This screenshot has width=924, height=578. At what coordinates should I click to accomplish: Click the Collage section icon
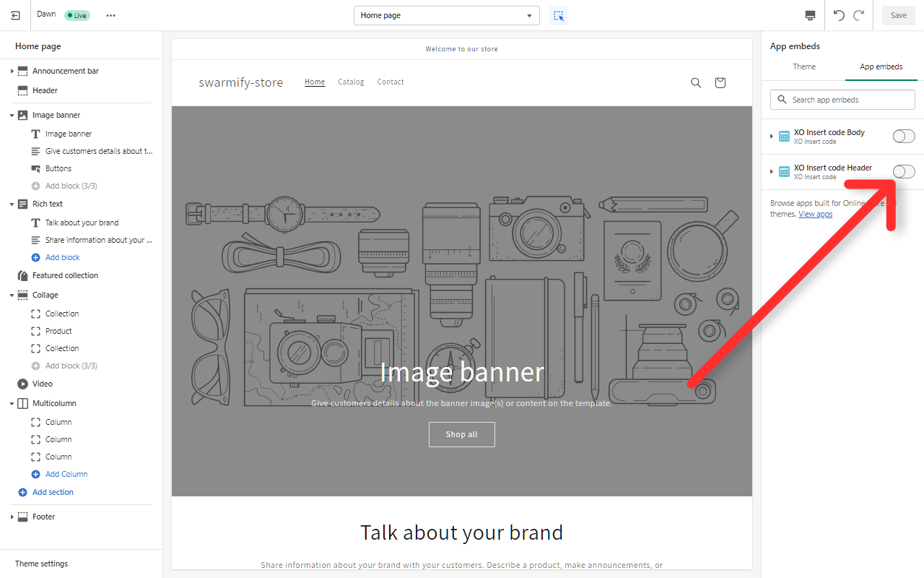pos(22,295)
